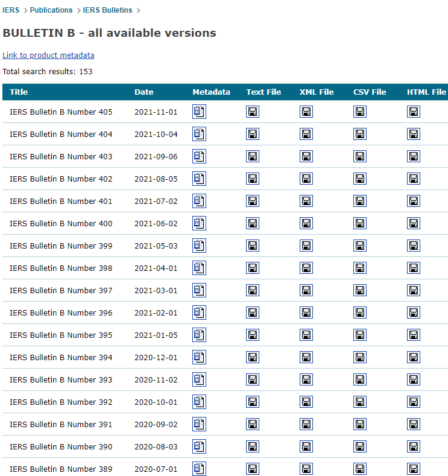
Task: Download HTML File for Bulletin Number 390
Action: coord(414,446)
